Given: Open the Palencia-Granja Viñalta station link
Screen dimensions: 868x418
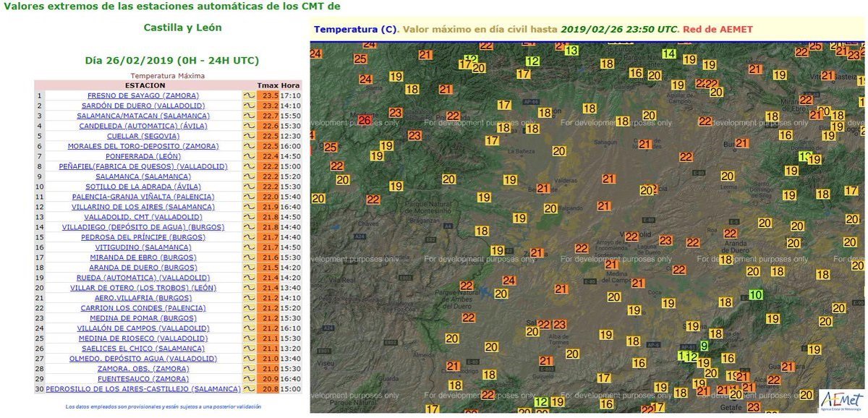Looking at the screenshot, I should tap(143, 197).
